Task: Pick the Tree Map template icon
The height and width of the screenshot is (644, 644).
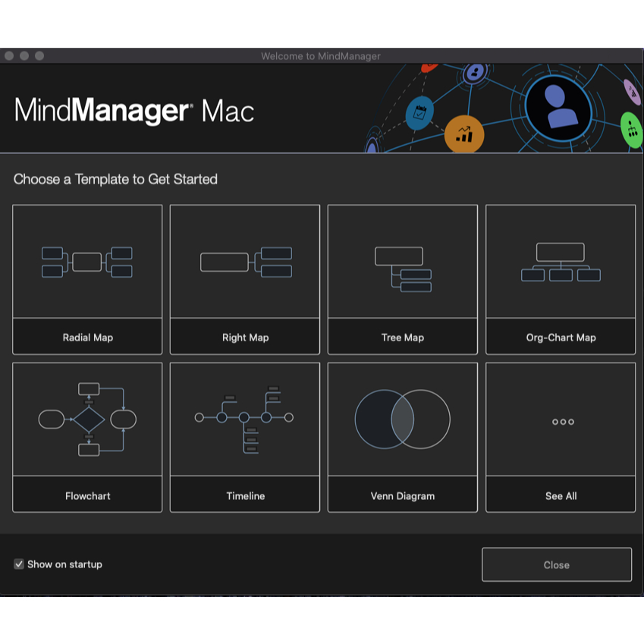Action: pos(403,269)
